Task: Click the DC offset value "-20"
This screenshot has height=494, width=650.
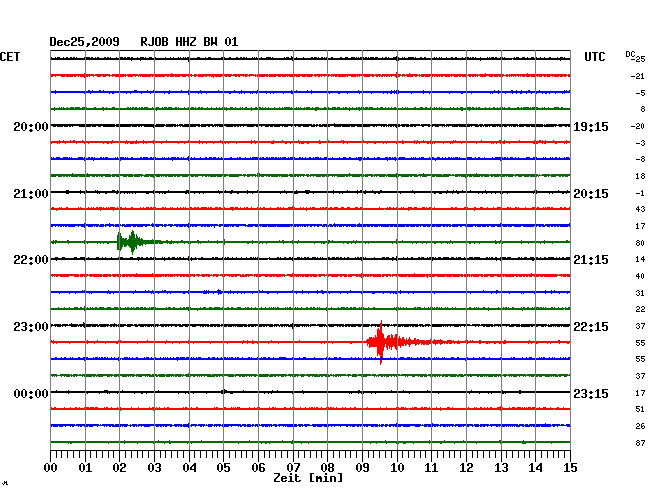Action: [638, 126]
